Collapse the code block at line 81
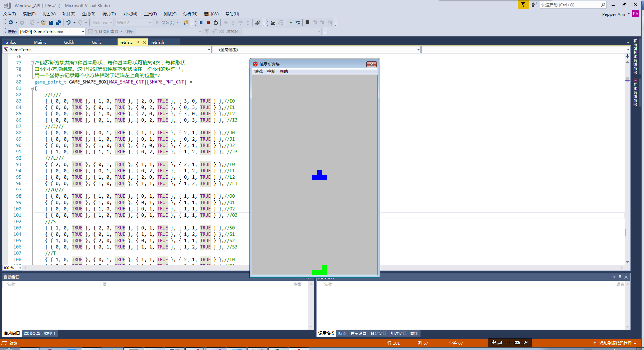This screenshot has height=350, width=644. (32, 88)
